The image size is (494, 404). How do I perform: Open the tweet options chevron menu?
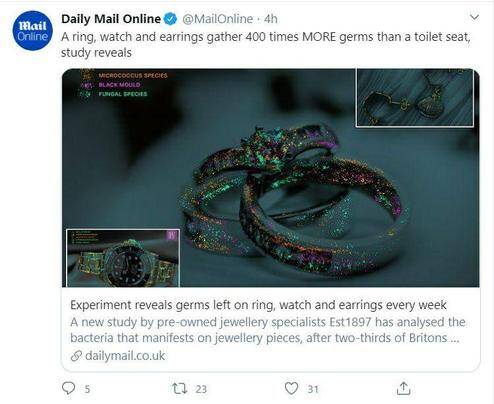(474, 17)
